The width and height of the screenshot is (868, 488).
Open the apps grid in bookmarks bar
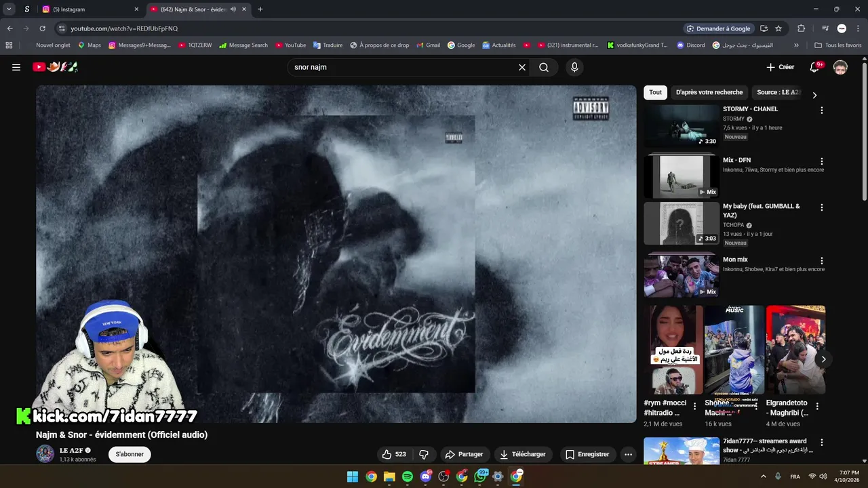[9, 45]
